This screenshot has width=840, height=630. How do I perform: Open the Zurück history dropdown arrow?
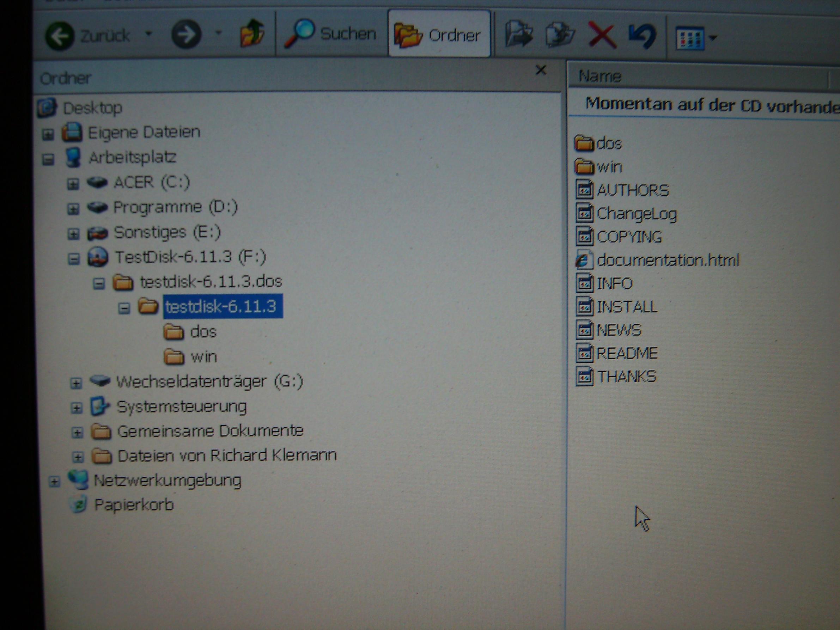tap(148, 34)
